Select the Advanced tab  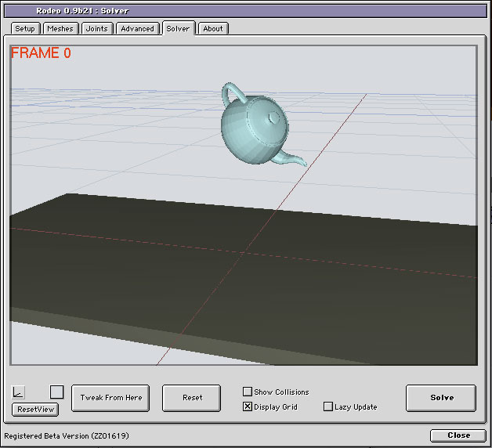pos(137,28)
